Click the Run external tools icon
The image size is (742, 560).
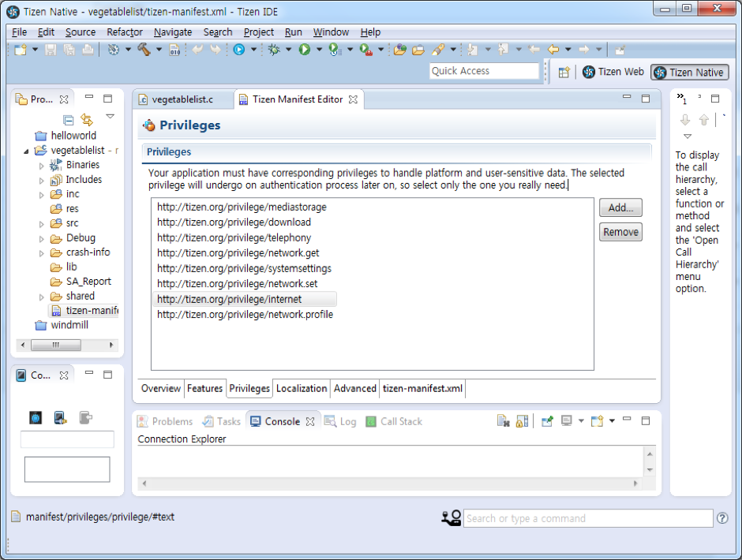[x=365, y=49]
